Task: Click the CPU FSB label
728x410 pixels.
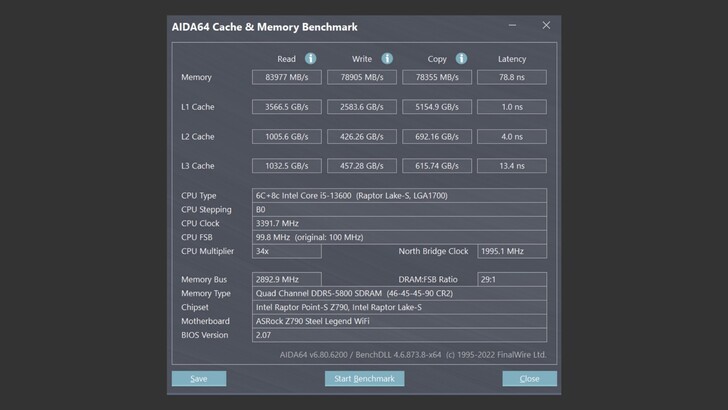Action: click(x=197, y=237)
